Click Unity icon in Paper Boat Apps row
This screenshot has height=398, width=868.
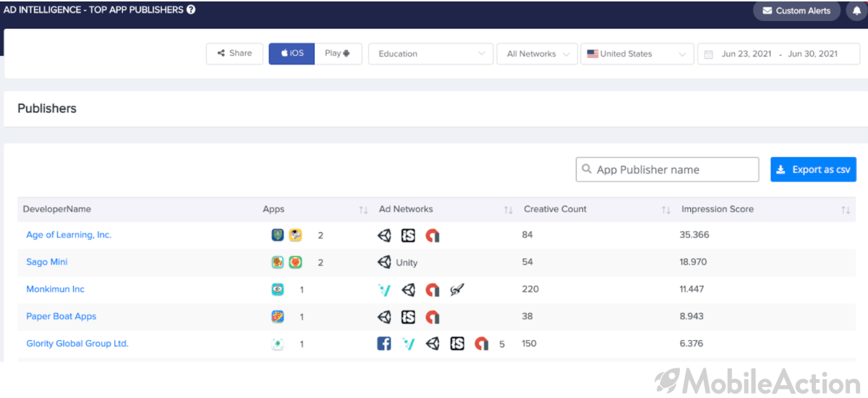click(384, 316)
